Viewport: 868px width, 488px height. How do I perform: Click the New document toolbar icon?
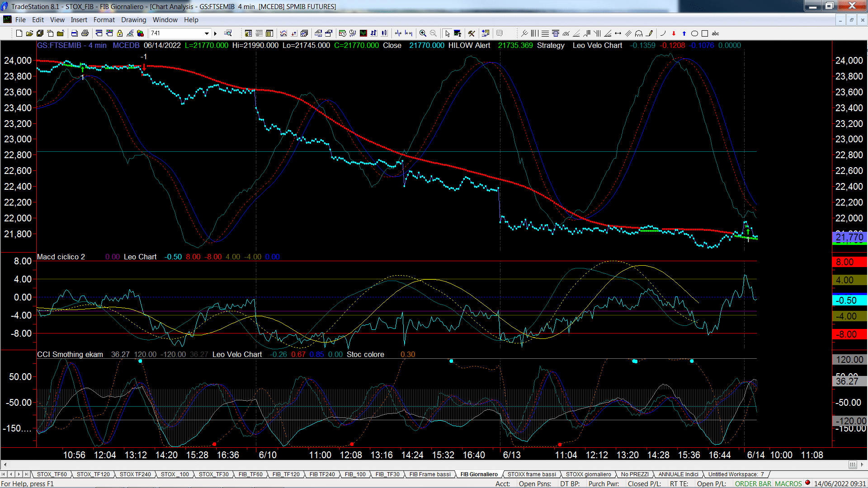click(19, 33)
